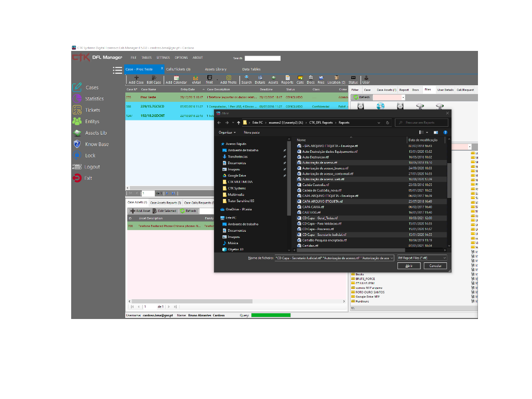Viewport: 532px width, 399px height.
Task: Click the Add Photo toolbar icon
Action: (228, 77)
